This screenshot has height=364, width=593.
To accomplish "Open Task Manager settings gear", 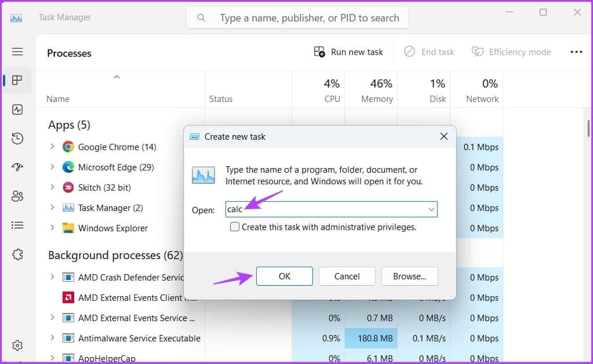I will point(17,345).
